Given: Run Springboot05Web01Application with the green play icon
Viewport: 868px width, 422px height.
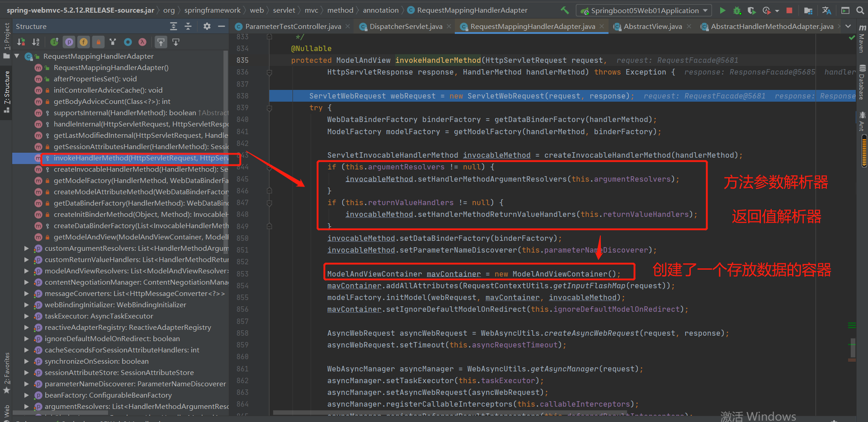Looking at the screenshot, I should click(x=722, y=10).
